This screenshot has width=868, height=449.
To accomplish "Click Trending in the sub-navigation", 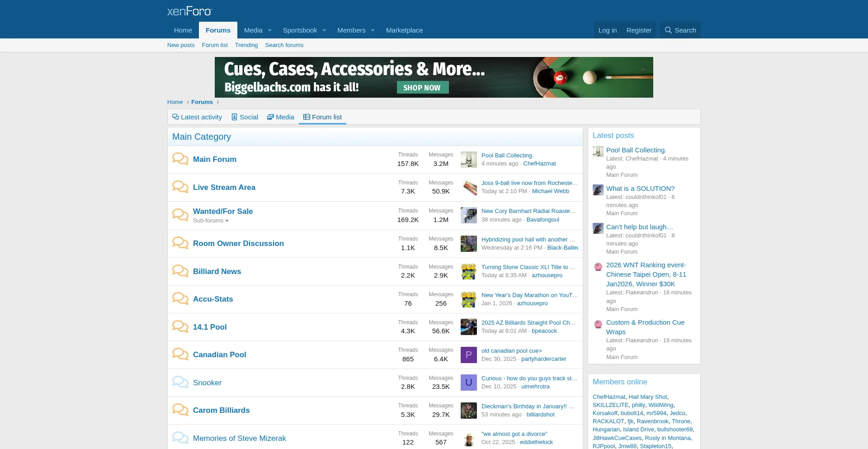I will click(x=246, y=45).
